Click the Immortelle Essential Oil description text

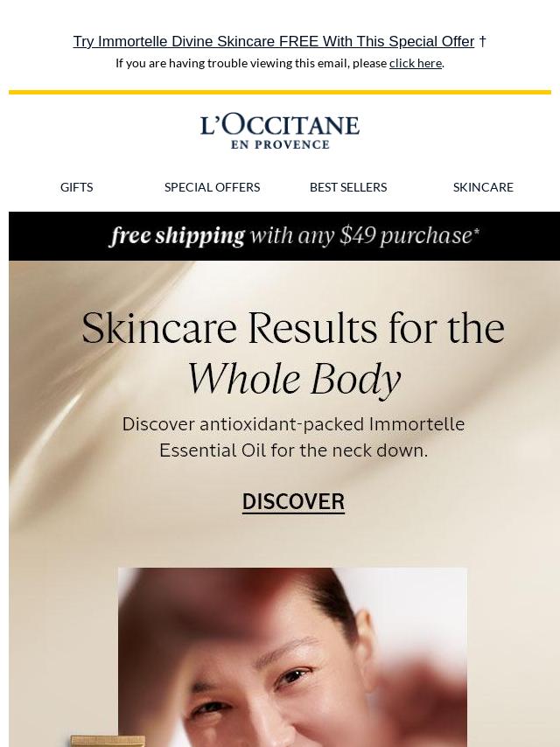tap(293, 436)
